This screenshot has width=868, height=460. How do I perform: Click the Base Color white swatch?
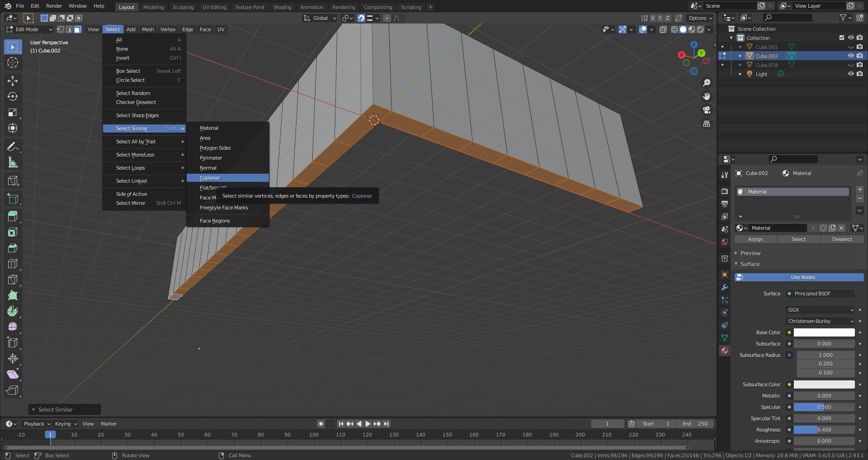coord(824,332)
